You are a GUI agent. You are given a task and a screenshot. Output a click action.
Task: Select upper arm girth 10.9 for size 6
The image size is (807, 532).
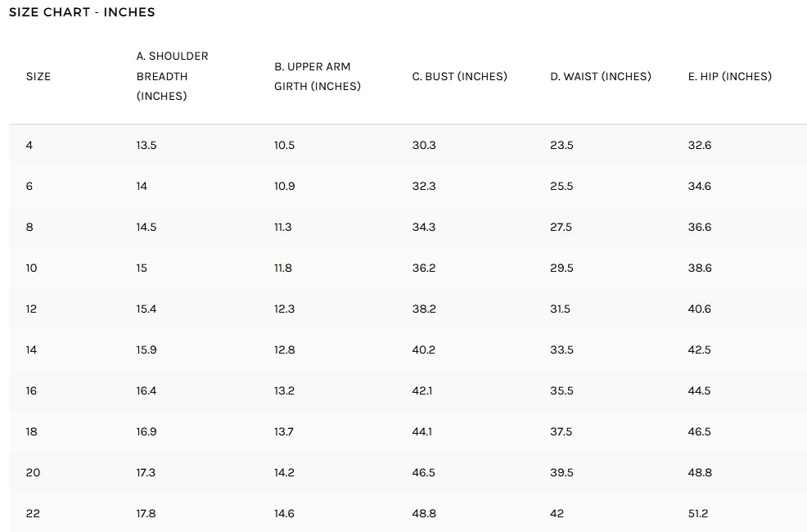[x=284, y=186]
